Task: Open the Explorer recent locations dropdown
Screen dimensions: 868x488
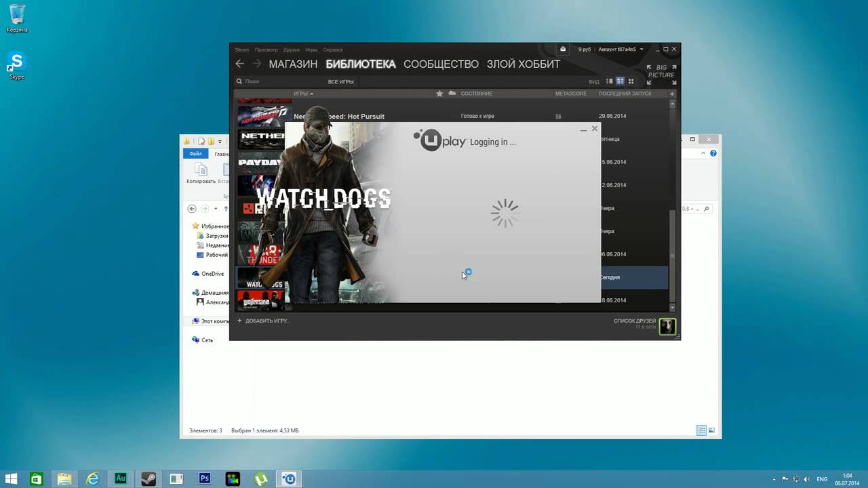Action: click(x=216, y=209)
